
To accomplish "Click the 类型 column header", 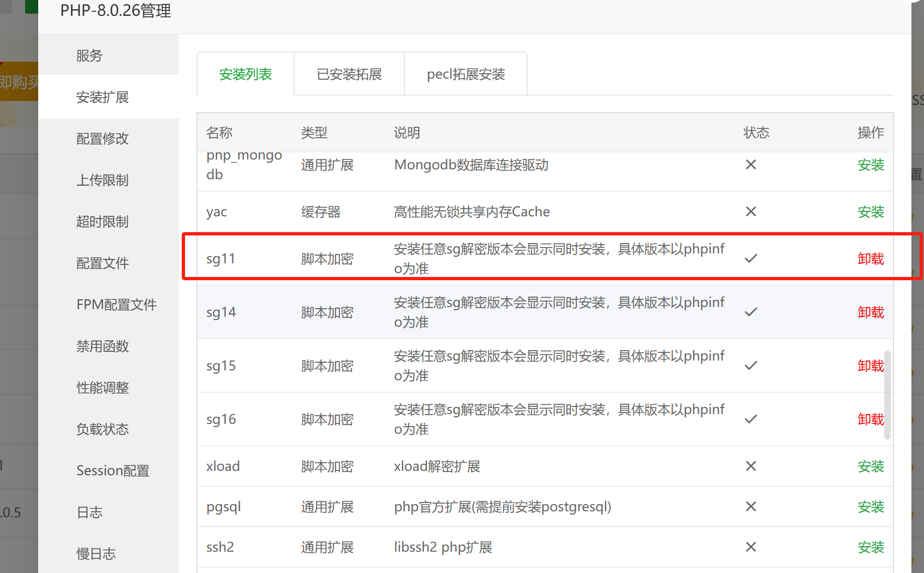I will point(314,133).
